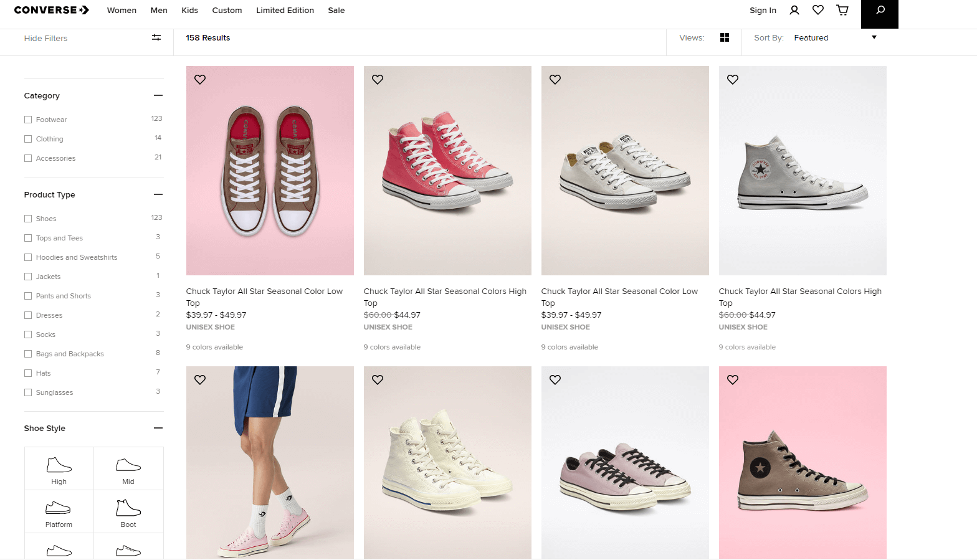The image size is (977, 560).
Task: Check the Pants and Shorts filter
Action: tap(28, 296)
